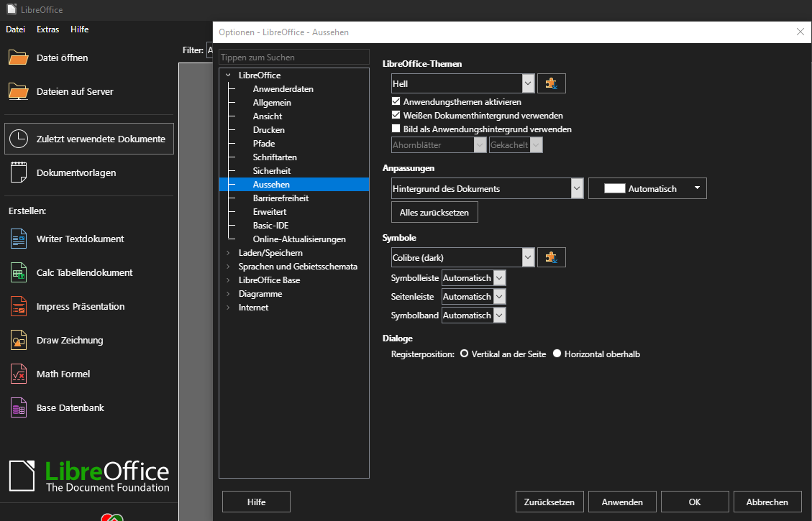Select Barrierefreiheit in the options tree

pyautogui.click(x=280, y=198)
